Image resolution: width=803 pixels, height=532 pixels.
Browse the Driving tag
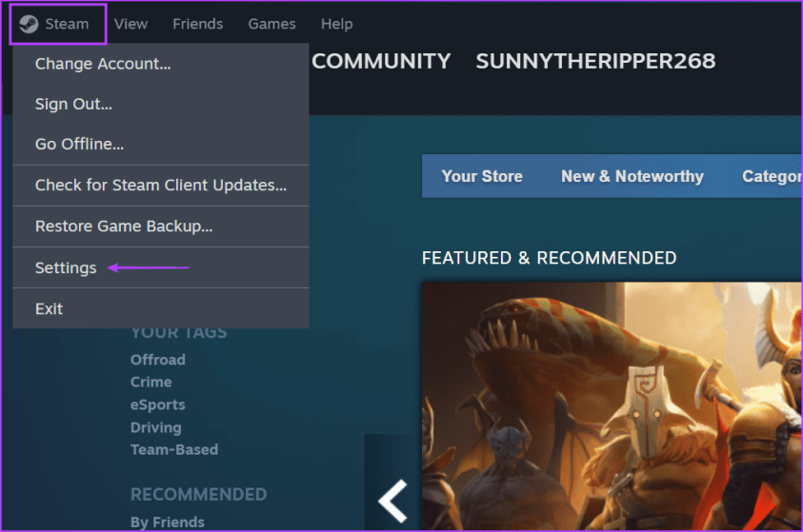[x=155, y=427]
